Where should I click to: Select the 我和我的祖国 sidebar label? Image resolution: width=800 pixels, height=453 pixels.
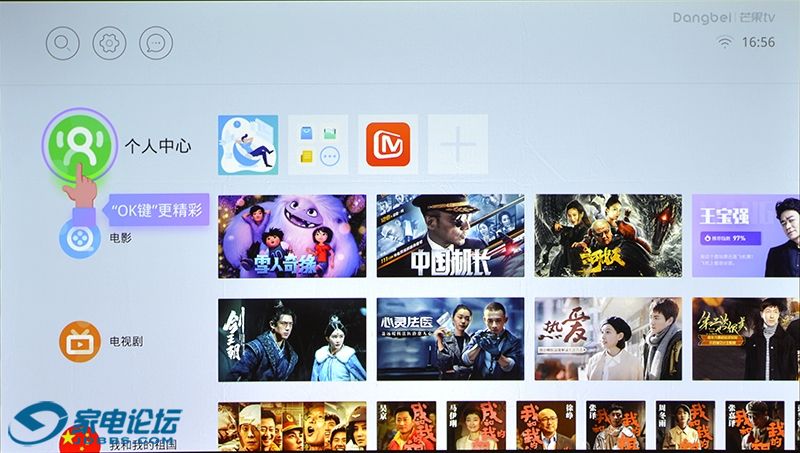143,445
